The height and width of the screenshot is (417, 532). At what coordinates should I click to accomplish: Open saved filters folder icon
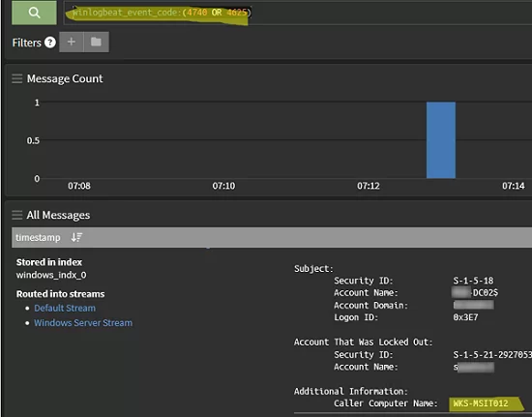click(x=96, y=42)
